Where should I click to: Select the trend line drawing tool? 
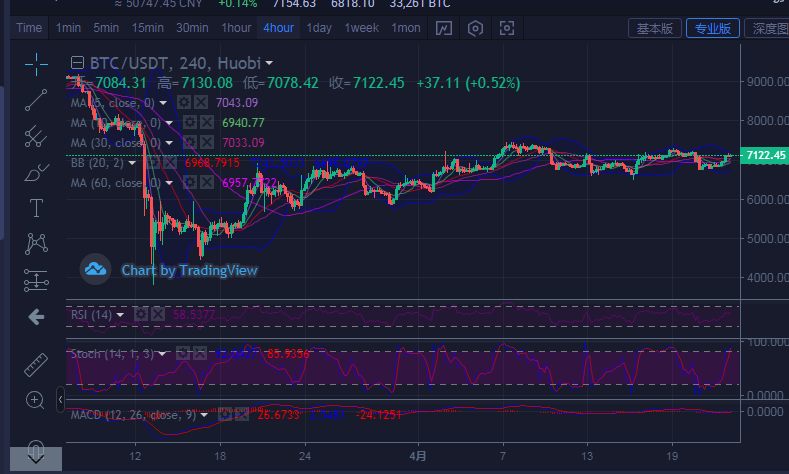tap(36, 100)
